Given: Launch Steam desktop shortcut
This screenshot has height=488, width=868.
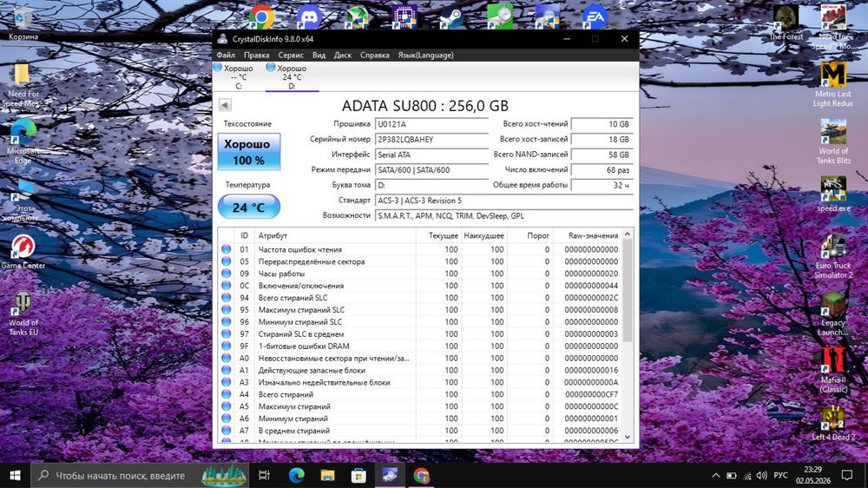Looking at the screenshot, I should coord(451,17).
